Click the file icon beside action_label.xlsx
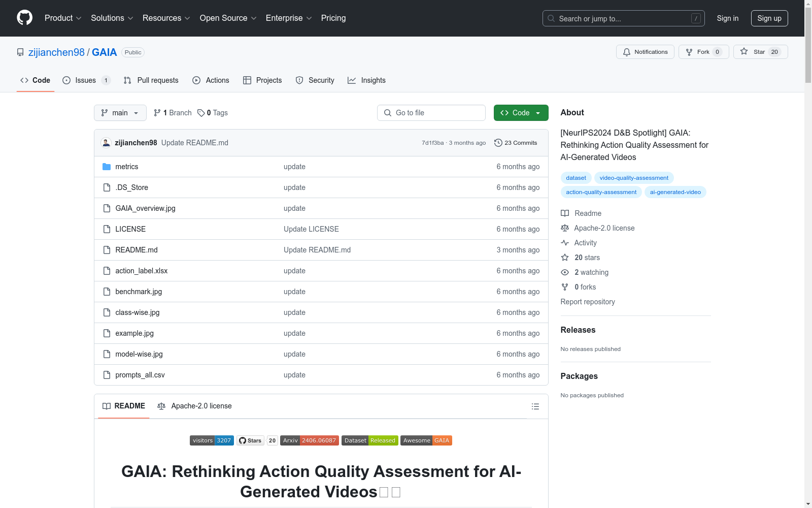812x508 pixels. 107,271
